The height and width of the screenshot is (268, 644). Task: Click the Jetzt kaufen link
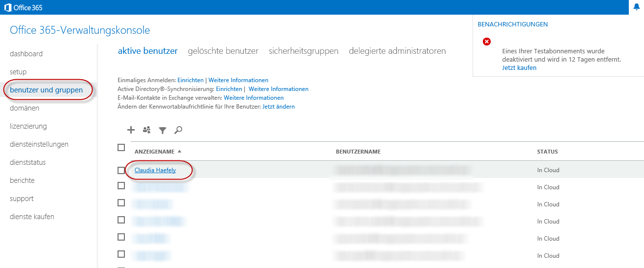(519, 68)
